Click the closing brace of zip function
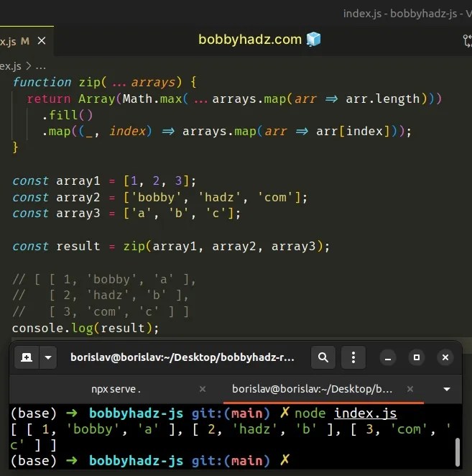 15,148
